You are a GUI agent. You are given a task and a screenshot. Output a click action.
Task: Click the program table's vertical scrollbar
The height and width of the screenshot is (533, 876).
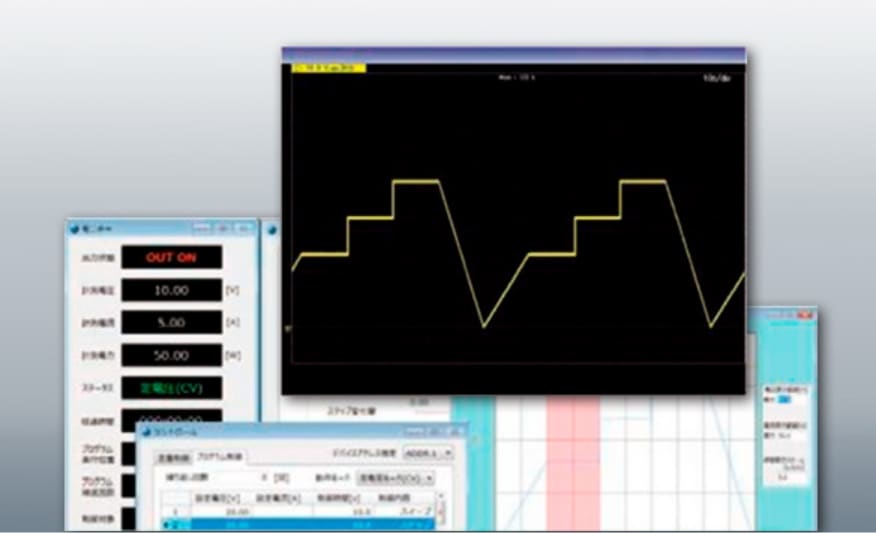pyautogui.click(x=441, y=511)
